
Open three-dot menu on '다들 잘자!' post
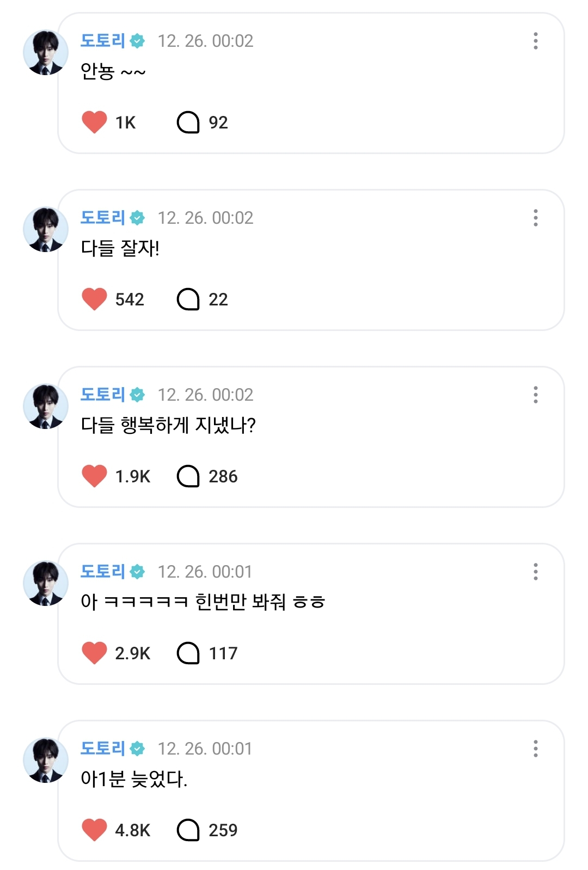536,218
